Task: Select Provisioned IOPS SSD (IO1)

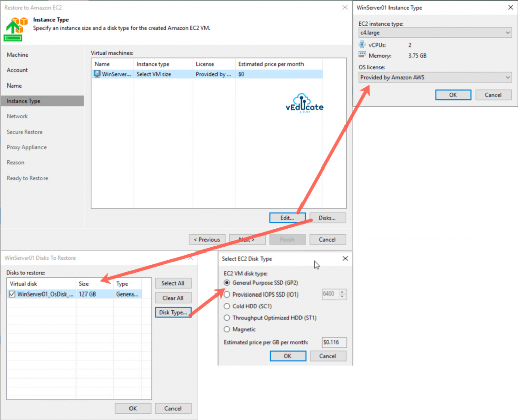Action: tap(227, 294)
